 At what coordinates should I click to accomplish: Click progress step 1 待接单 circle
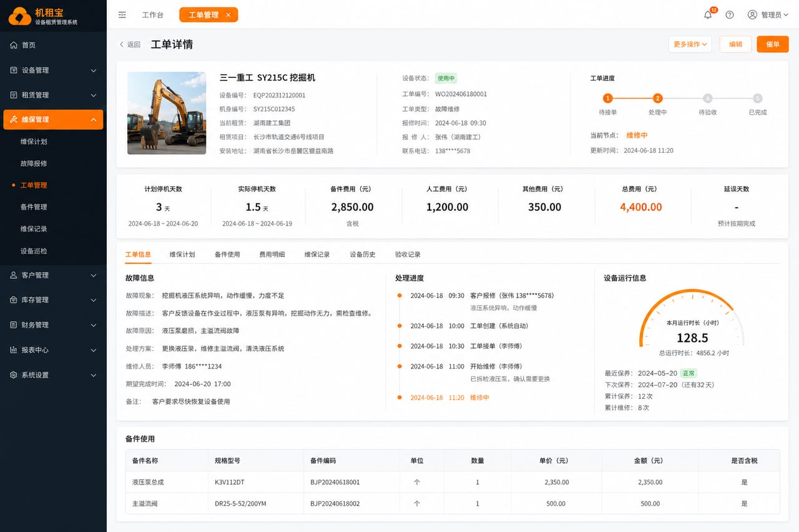(x=607, y=98)
